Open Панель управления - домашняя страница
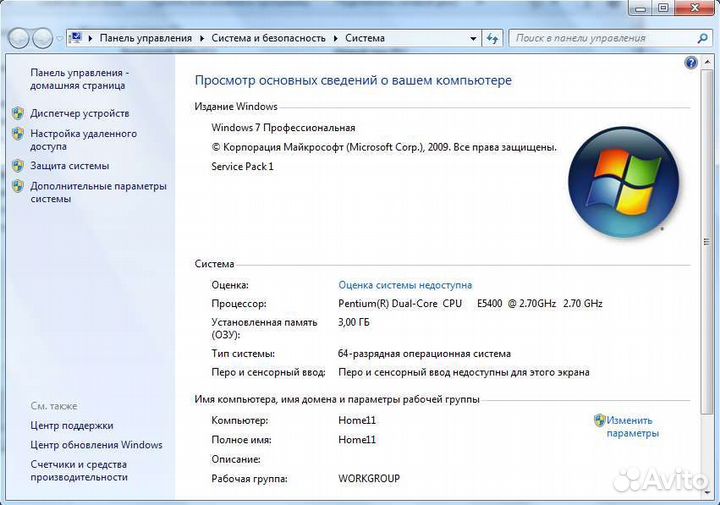Image resolution: width=720 pixels, height=505 pixels. pos(79,79)
